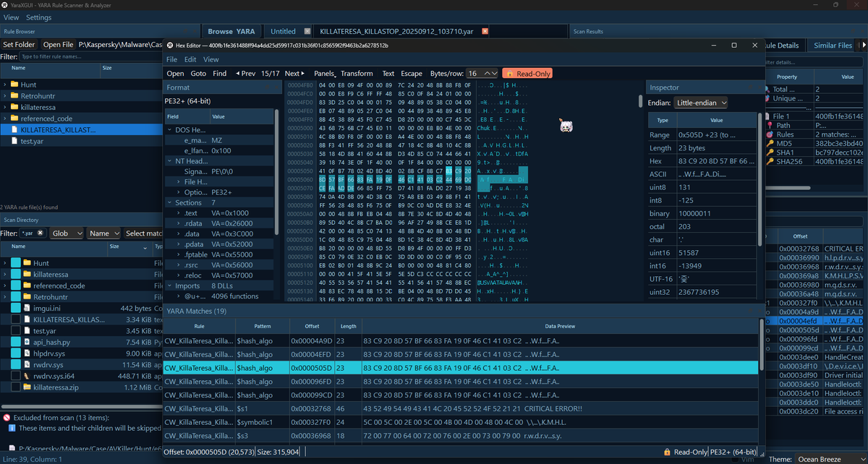
Task: Click the Rules target icon in details
Action: [x=769, y=134]
